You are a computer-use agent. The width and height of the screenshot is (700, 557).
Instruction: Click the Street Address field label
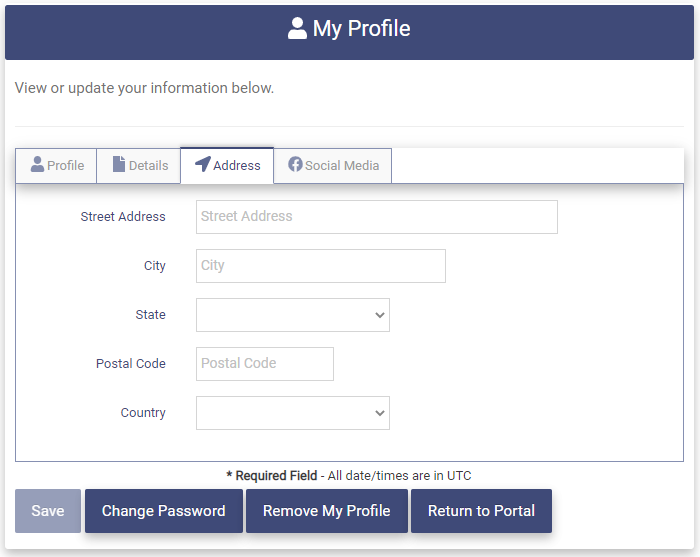click(123, 217)
